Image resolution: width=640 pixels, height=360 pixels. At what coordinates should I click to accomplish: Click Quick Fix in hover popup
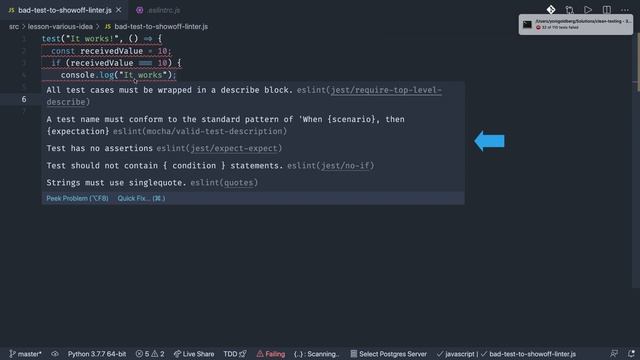coord(141,198)
